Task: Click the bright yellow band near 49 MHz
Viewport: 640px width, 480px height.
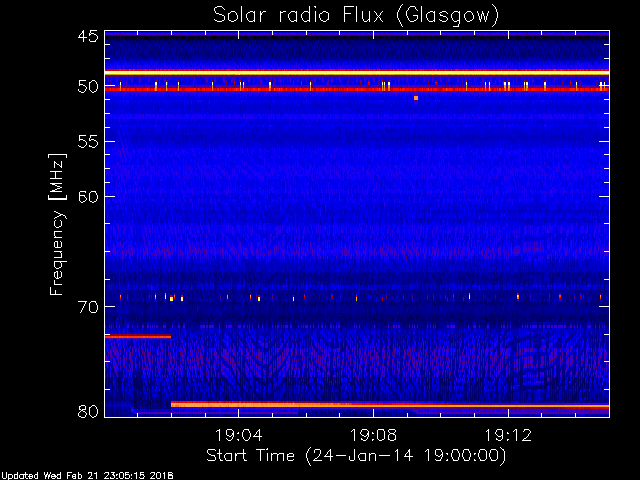Action: tap(357, 73)
